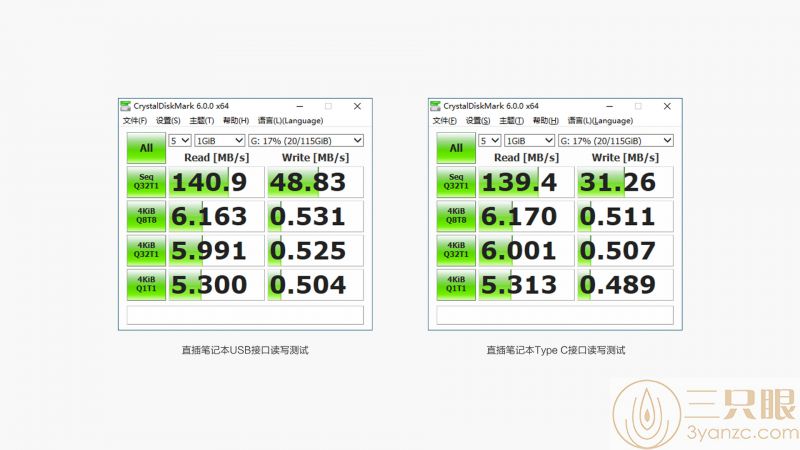Open 帮助(H) menu in right window
The height and width of the screenshot is (450, 800).
(545, 120)
